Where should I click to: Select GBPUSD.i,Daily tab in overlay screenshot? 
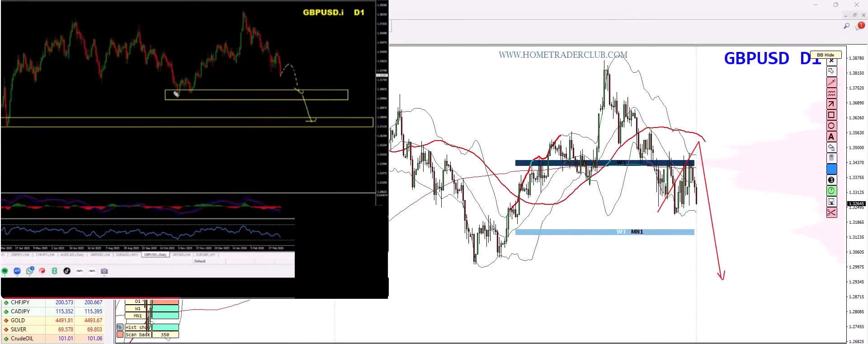tap(156, 254)
